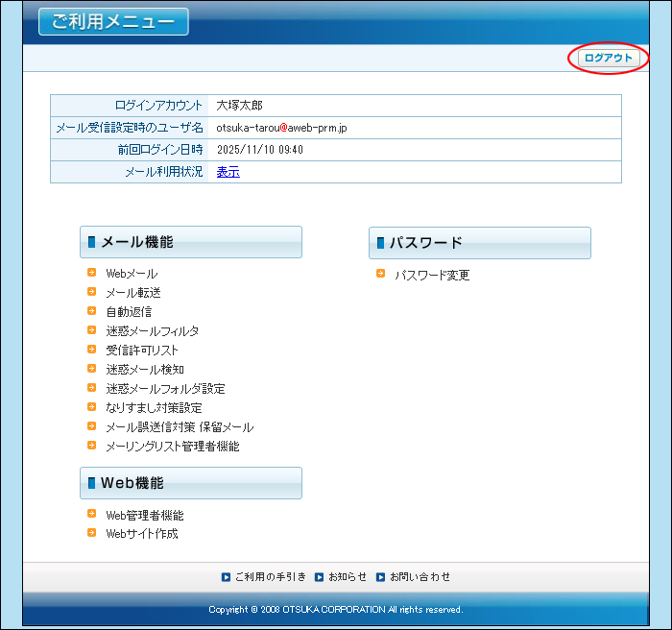The width and height of the screenshot is (672, 630).
Task: Open 受信許可リスト page
Action: point(142,351)
